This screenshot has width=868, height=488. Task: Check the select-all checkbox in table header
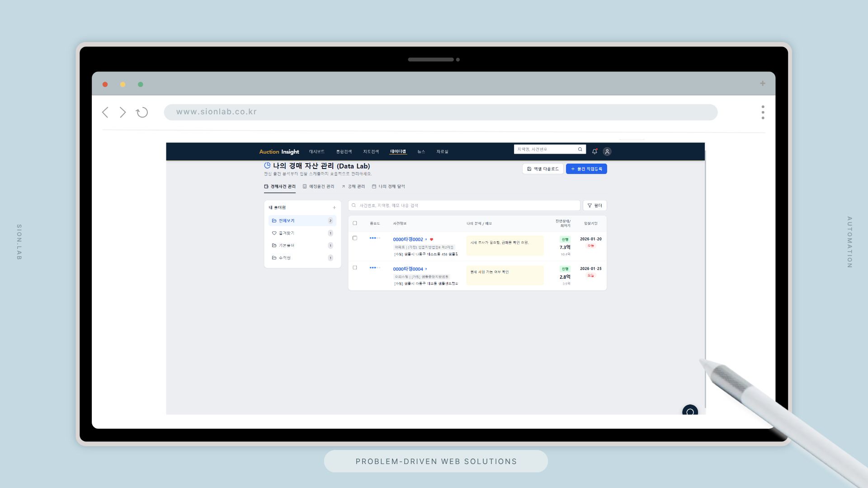pyautogui.click(x=355, y=223)
